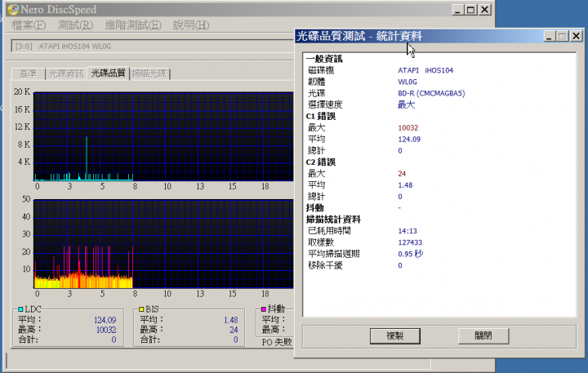Open the ATAPI iHOS104 drive selection dropdown

pos(153,46)
